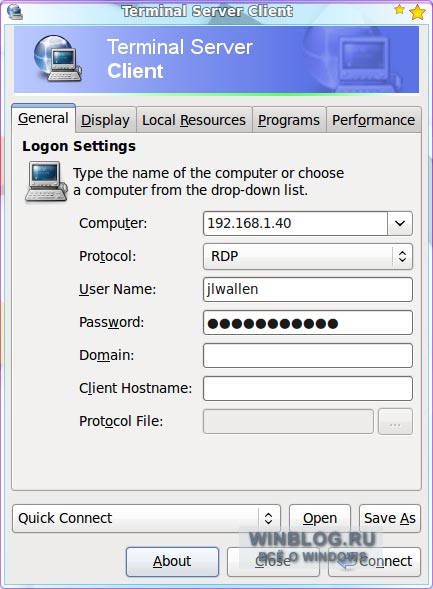Switch to the Programs tab

[x=289, y=120]
